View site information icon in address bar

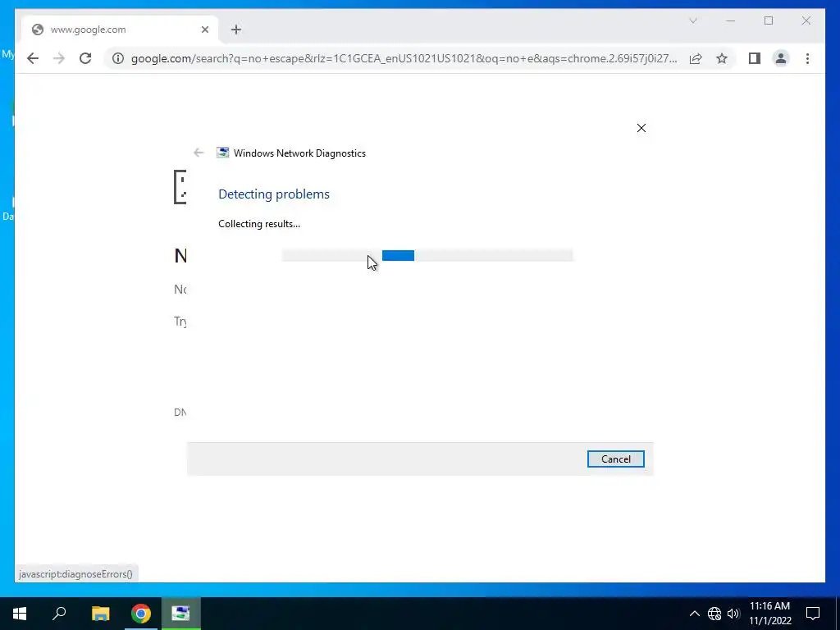(x=118, y=58)
